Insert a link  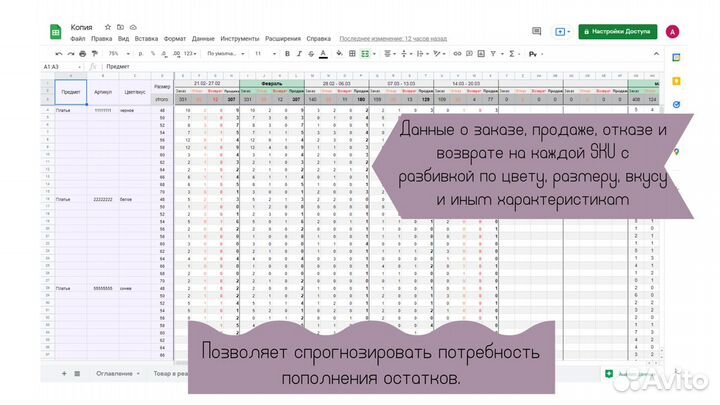tap(457, 54)
